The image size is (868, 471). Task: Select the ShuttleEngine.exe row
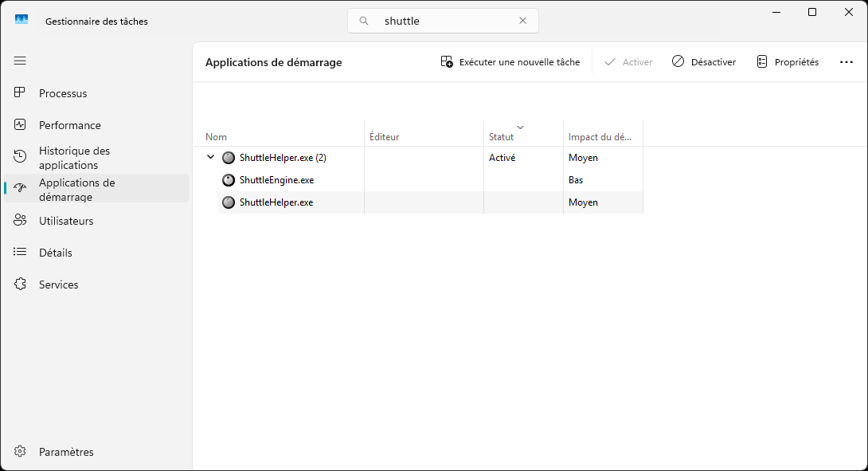(276, 180)
